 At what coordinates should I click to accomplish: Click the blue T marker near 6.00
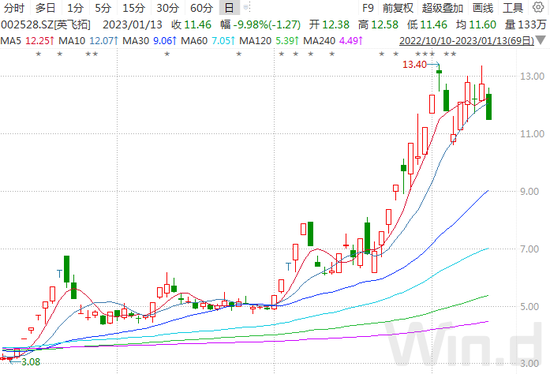60,274
